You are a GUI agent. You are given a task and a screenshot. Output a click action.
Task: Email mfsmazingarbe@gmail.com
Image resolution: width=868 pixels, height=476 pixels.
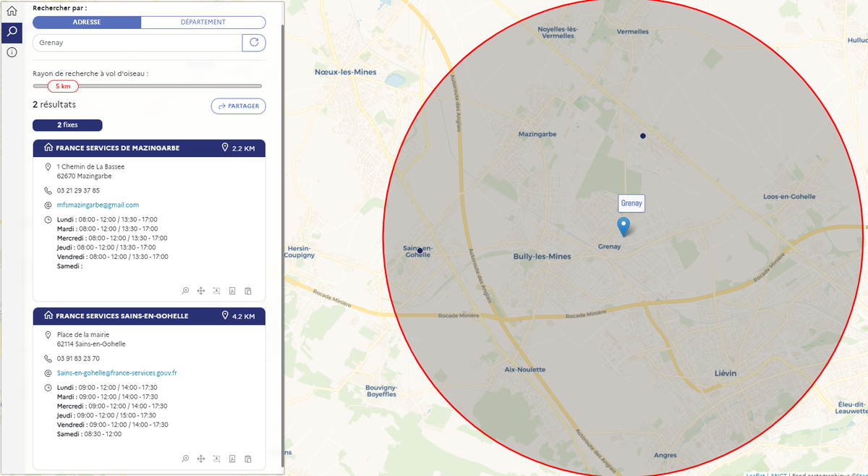(x=98, y=205)
